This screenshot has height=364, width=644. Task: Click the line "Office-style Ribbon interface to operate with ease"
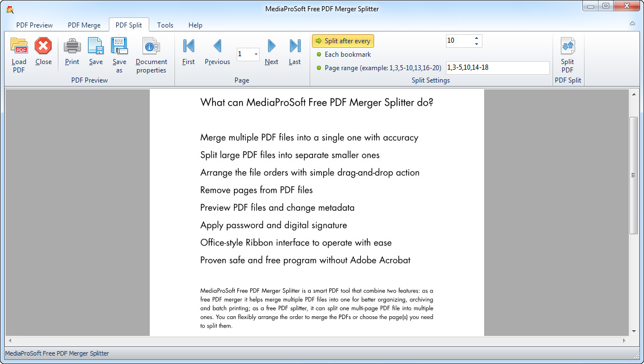(x=296, y=243)
